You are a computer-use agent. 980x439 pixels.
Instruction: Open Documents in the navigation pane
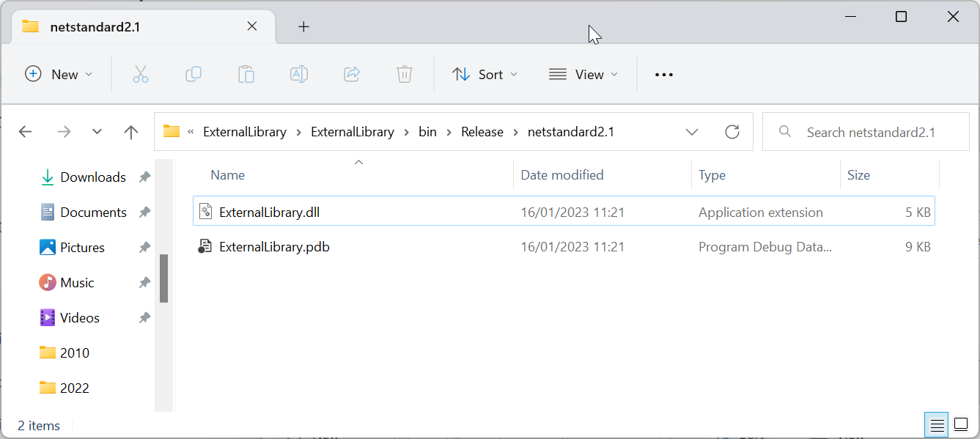pos(93,212)
